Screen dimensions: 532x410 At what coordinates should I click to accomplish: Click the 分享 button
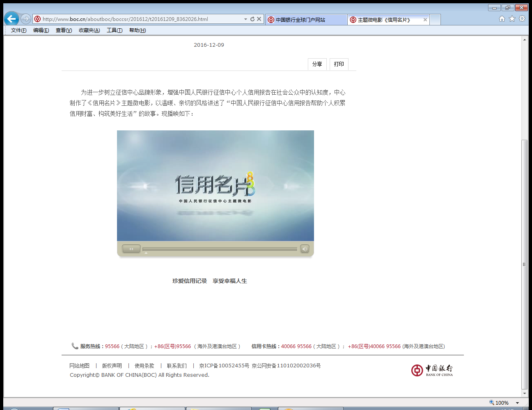(317, 64)
